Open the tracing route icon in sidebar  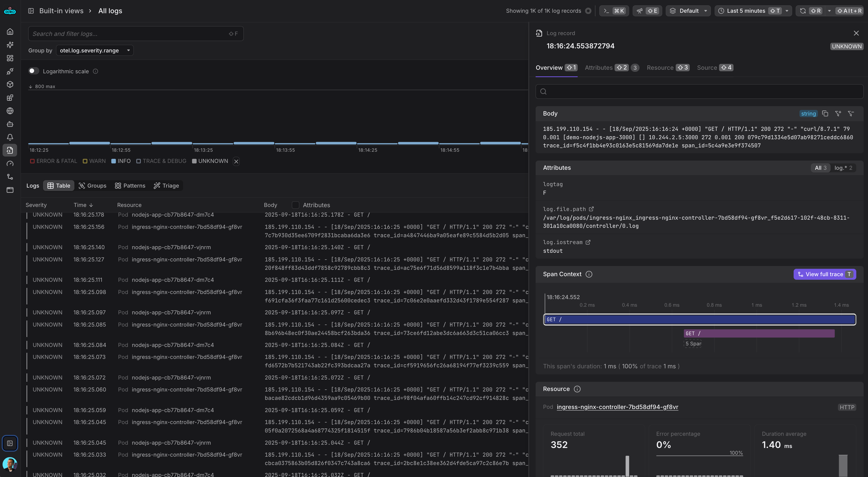tap(10, 177)
